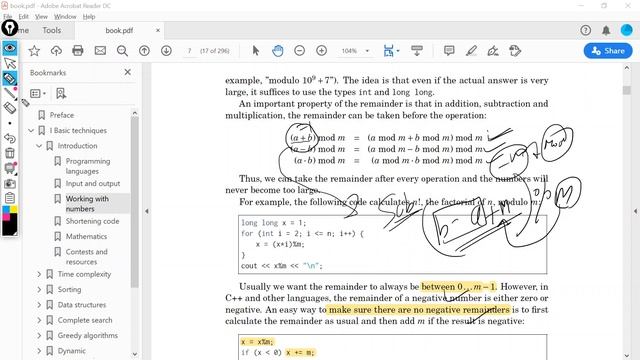Expand the Sorting bookmark
The width and height of the screenshot is (640, 360).
pyautogui.click(x=39, y=289)
